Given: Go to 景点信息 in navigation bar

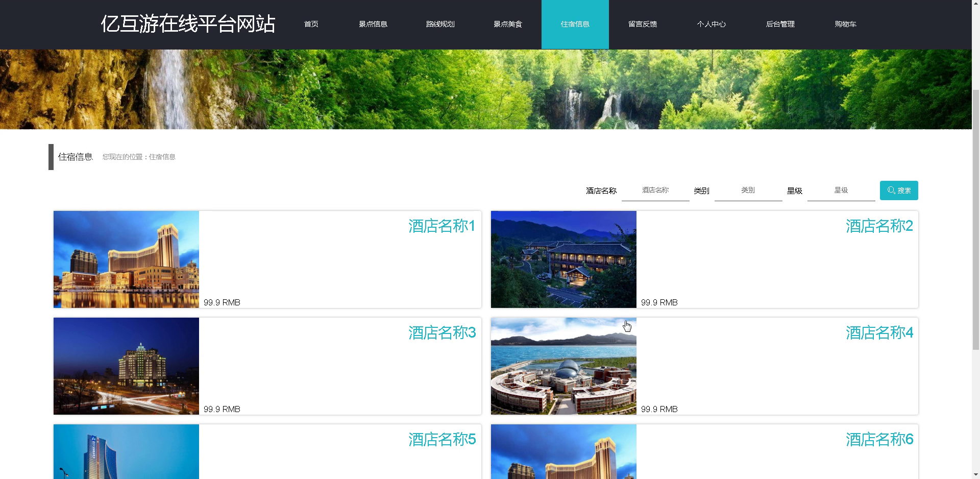Looking at the screenshot, I should tap(373, 24).
